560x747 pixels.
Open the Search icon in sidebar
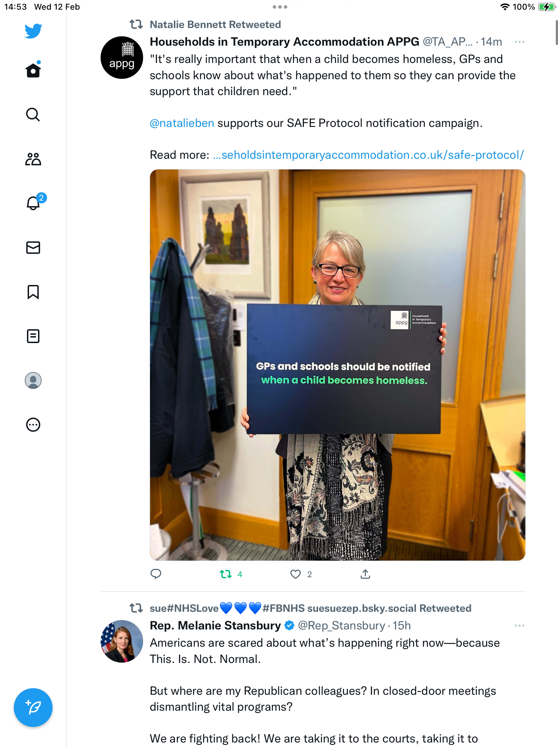[x=33, y=114]
